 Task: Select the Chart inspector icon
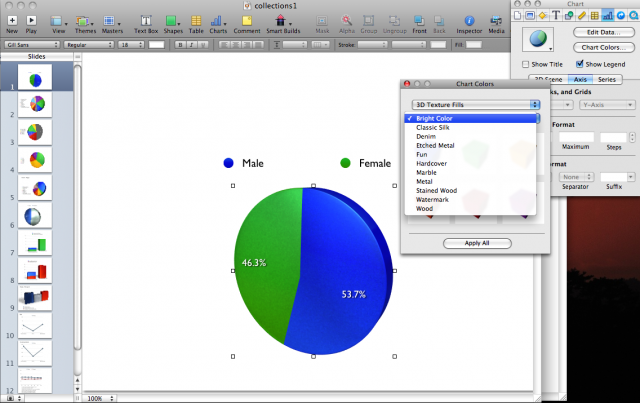pos(608,16)
